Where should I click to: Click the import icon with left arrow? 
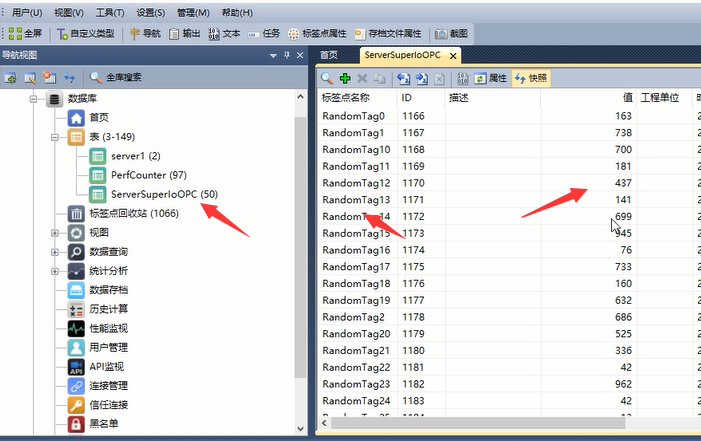404,78
